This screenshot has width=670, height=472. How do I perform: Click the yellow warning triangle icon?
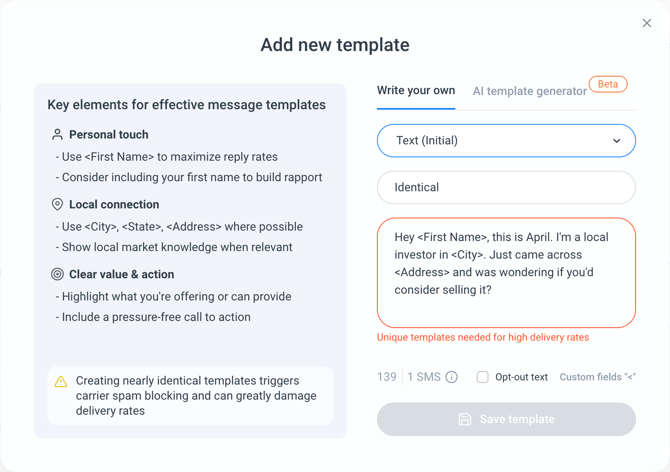point(61,381)
